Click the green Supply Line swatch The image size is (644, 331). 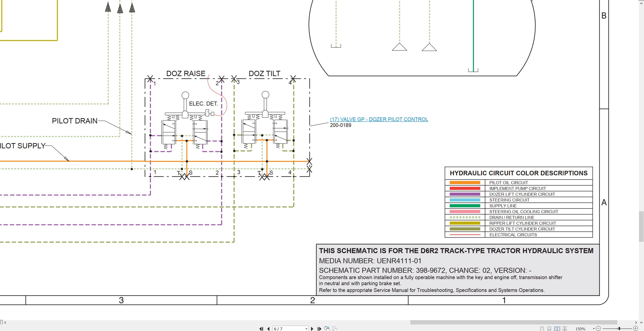click(465, 206)
